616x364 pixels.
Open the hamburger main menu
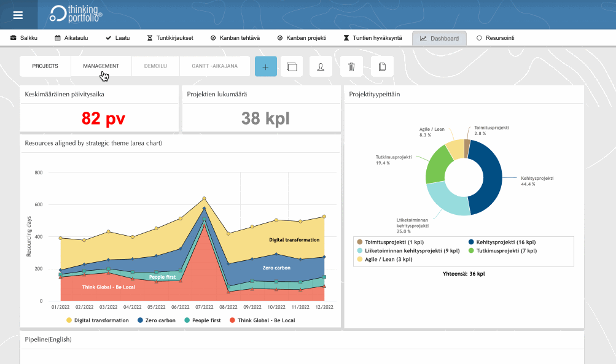click(18, 15)
